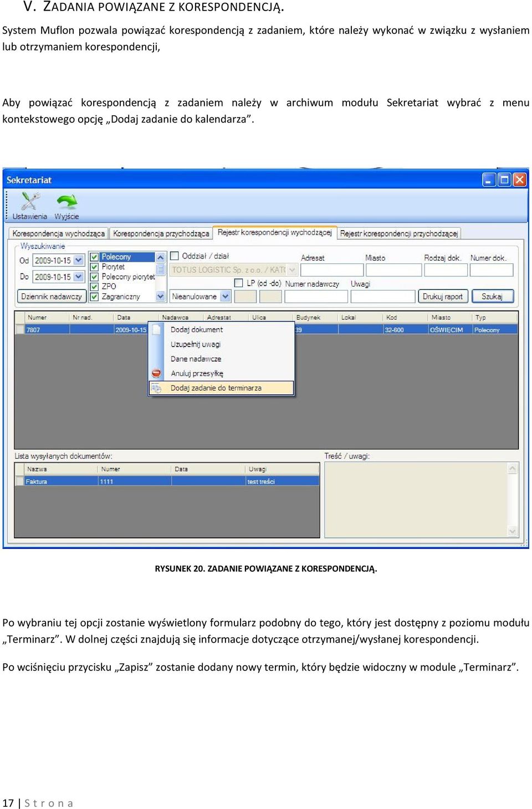Screen dimensions: 532x809
Task: Select Dodaj zadanie do terminarza entry
Action: click(x=222, y=388)
